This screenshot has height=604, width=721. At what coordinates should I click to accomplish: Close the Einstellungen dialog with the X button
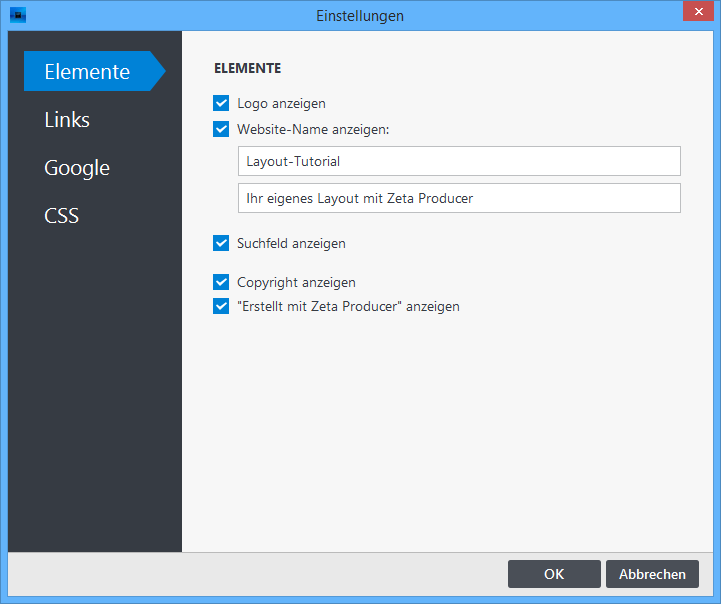tap(696, 12)
